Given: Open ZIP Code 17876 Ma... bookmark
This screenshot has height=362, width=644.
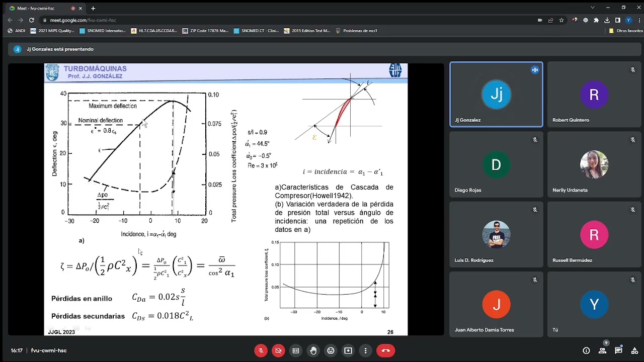Looking at the screenshot, I should point(205,31).
